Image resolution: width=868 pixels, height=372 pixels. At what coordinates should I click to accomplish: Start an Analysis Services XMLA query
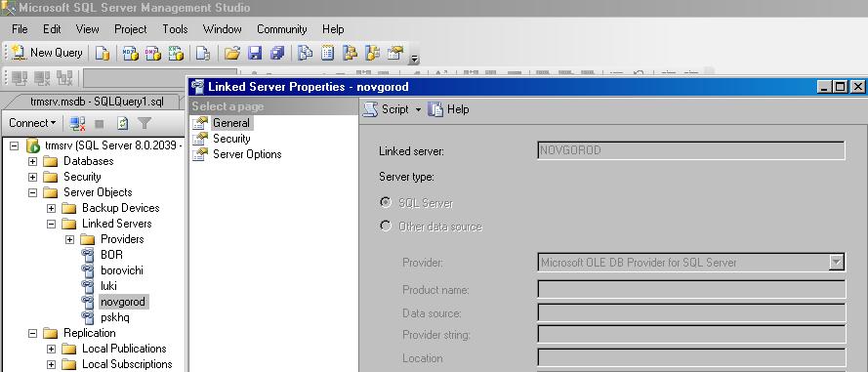point(176,53)
